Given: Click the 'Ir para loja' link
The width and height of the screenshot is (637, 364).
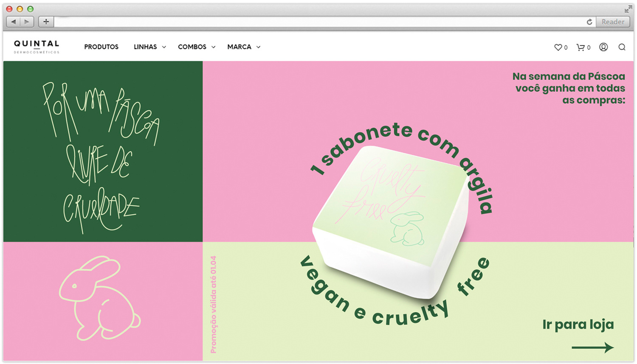Looking at the screenshot, I should click(x=578, y=325).
